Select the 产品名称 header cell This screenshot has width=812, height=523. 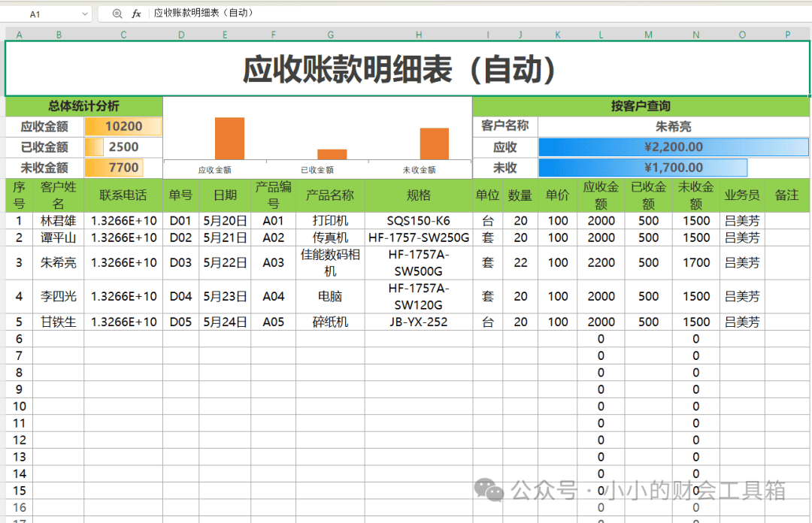point(330,195)
